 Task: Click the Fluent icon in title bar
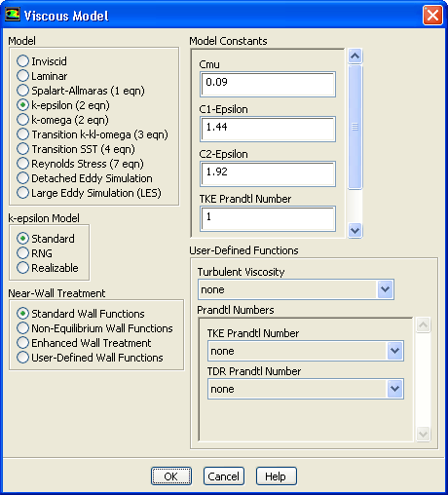(x=13, y=15)
